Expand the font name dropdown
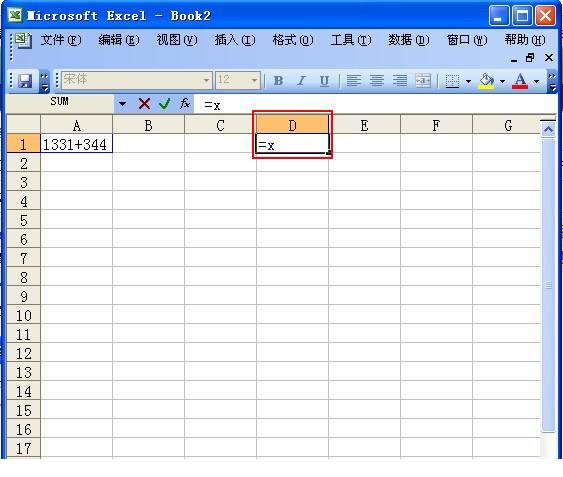Image resolution: width=563 pixels, height=477 pixels. tap(206, 80)
